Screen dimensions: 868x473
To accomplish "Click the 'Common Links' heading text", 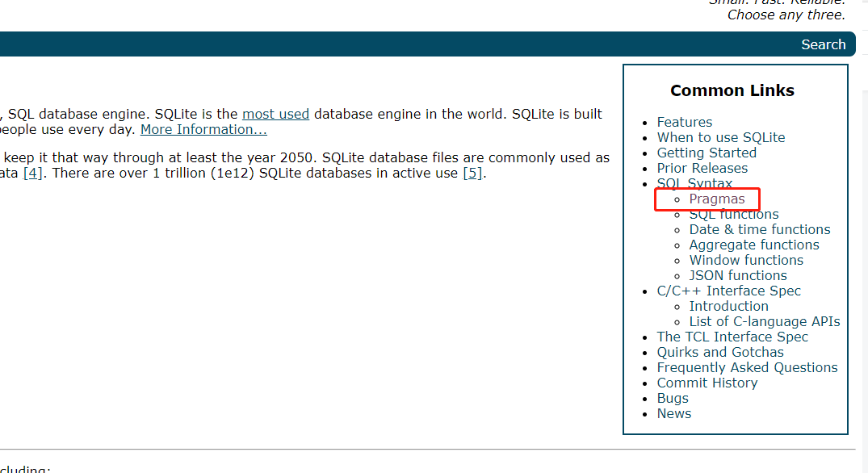I will [x=732, y=90].
